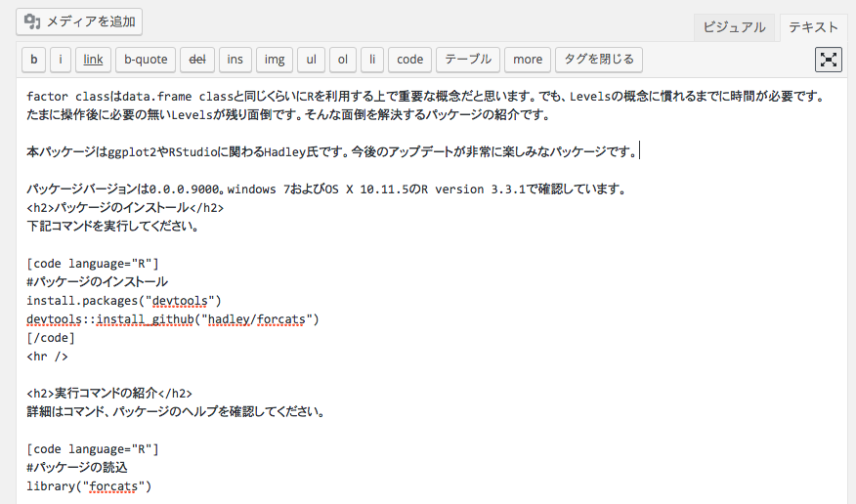
Task: Insert ordered list with ol button
Action: (343, 60)
